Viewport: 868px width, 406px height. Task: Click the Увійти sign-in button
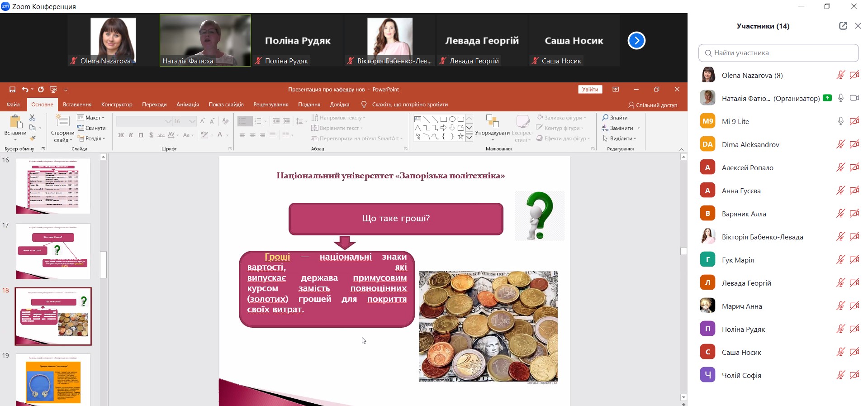click(590, 90)
